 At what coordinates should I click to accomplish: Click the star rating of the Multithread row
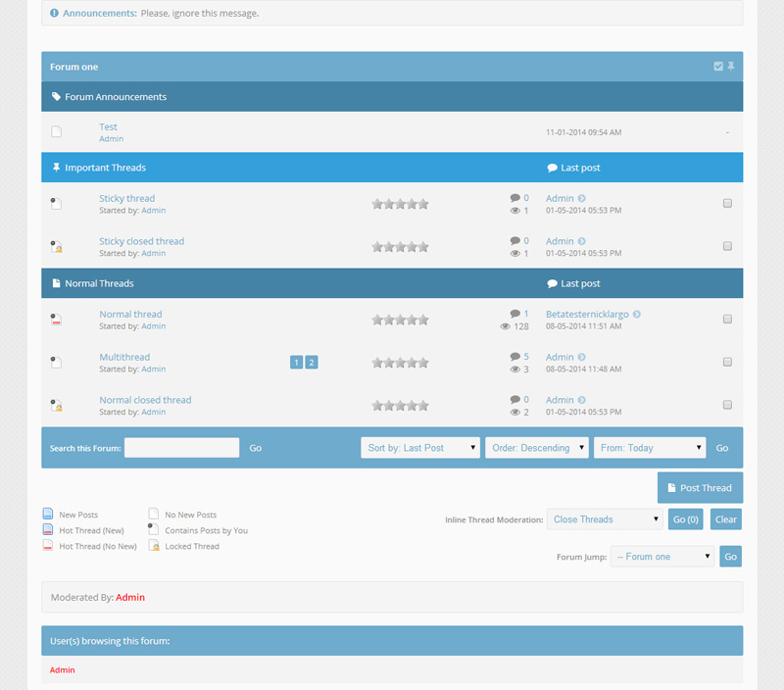tap(400, 362)
